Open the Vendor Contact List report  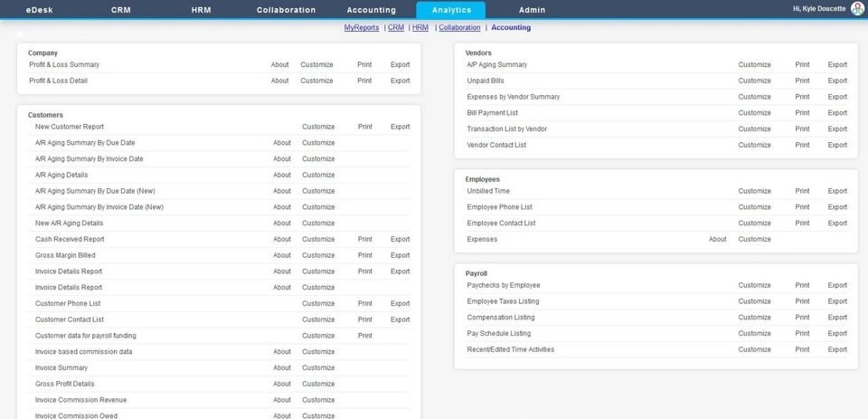496,145
